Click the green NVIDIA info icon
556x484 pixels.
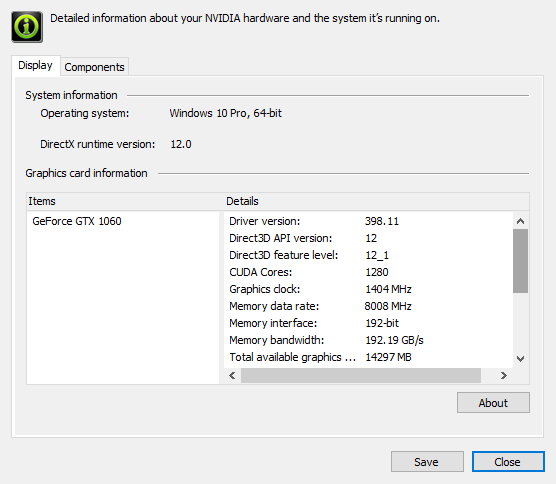(27, 27)
